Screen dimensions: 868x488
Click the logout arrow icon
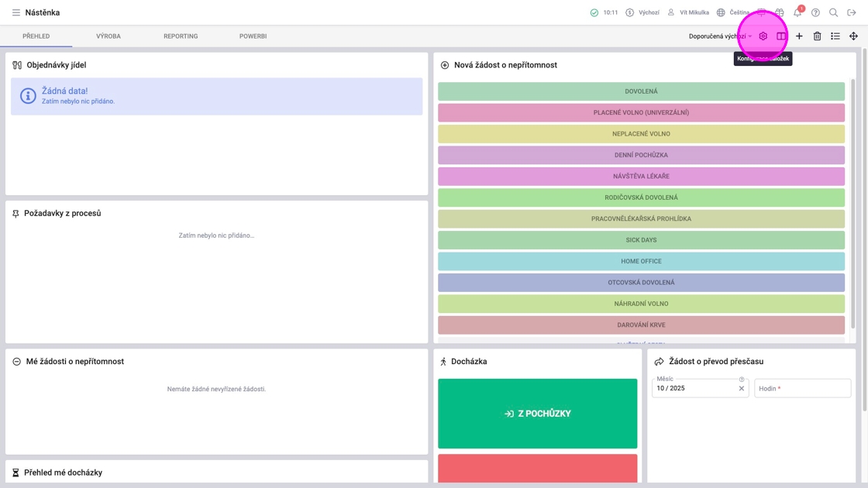pyautogui.click(x=852, y=12)
